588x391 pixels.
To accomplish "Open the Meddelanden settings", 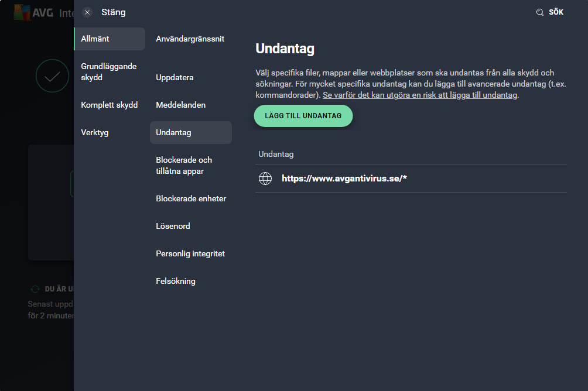I will [x=180, y=105].
